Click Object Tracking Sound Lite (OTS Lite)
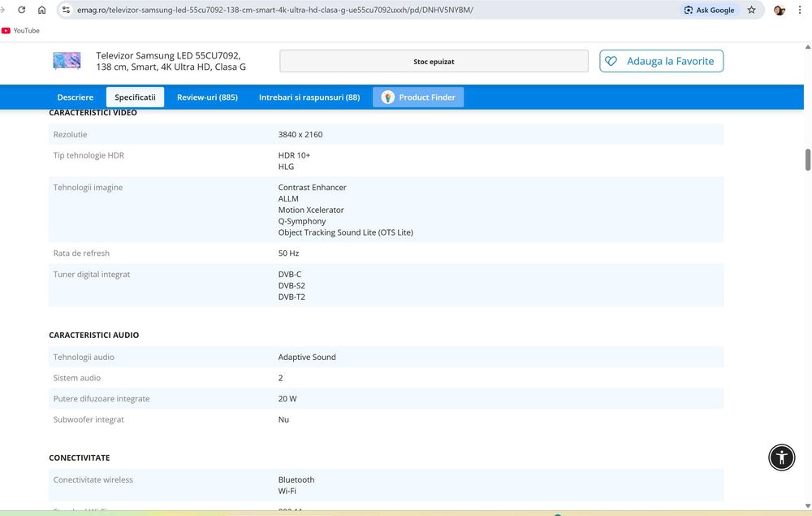812x516 pixels. pos(345,232)
